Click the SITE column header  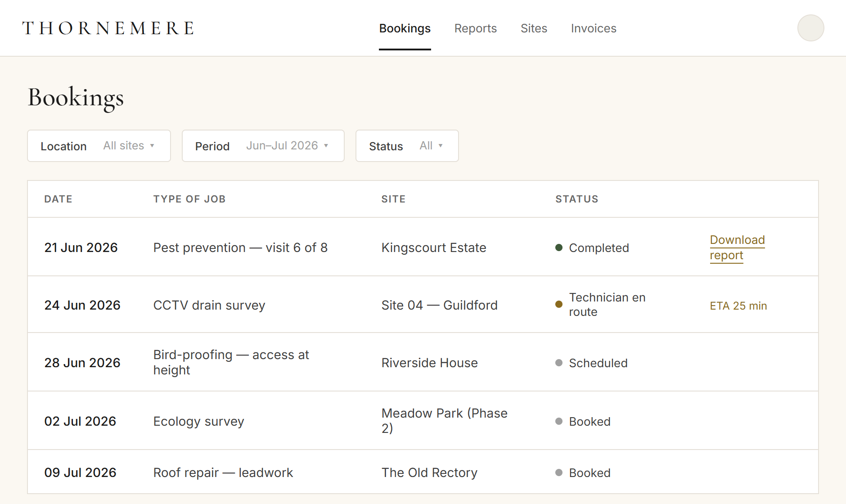[x=393, y=199]
